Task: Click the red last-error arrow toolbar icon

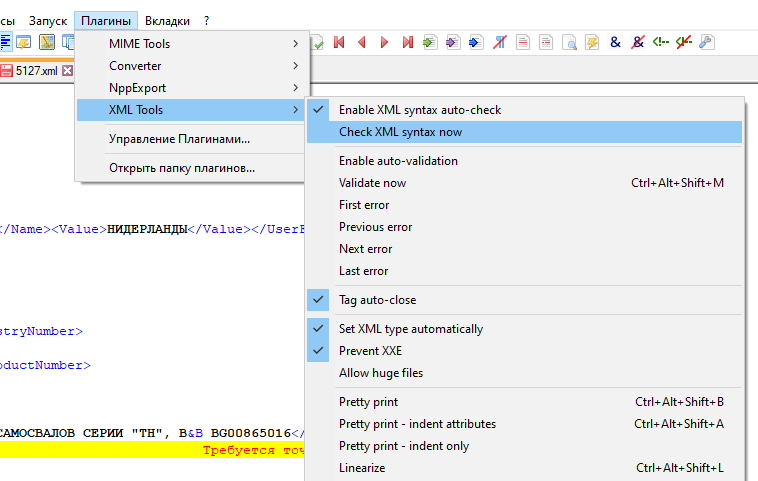Action: [408, 43]
